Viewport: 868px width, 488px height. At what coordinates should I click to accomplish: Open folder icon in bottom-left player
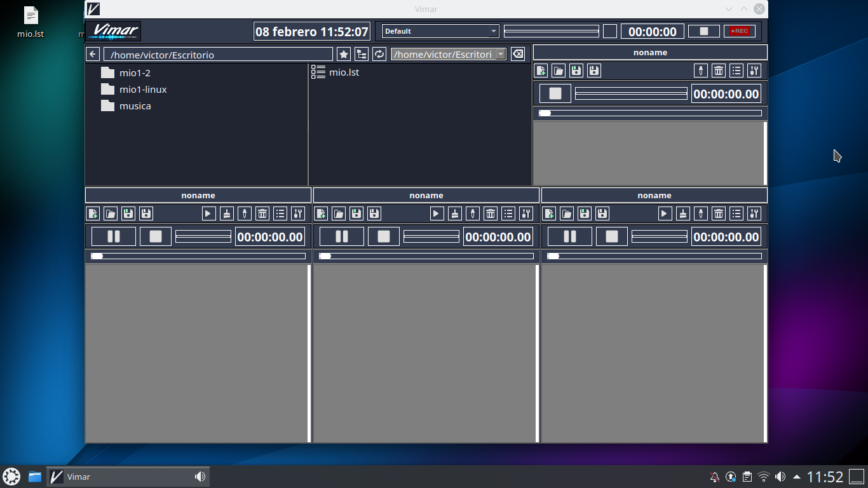point(111,213)
